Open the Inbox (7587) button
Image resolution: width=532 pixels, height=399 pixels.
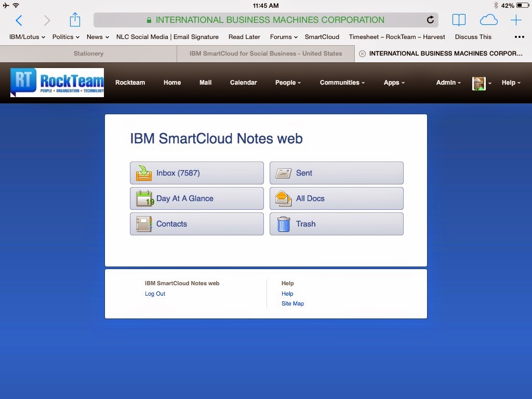pyautogui.click(x=197, y=173)
